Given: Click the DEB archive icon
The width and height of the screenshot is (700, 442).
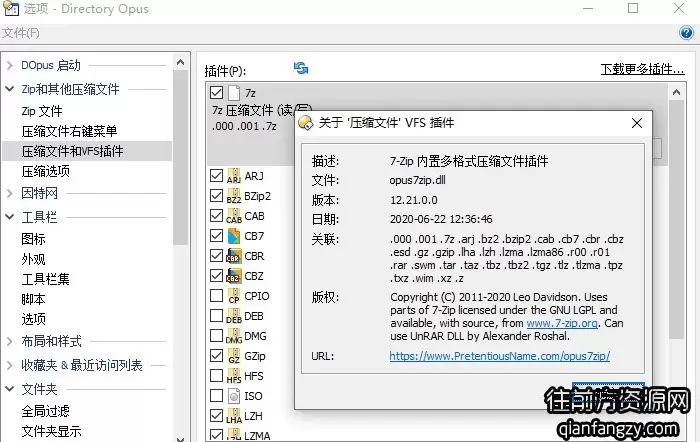Looking at the screenshot, I should pos(234,316).
